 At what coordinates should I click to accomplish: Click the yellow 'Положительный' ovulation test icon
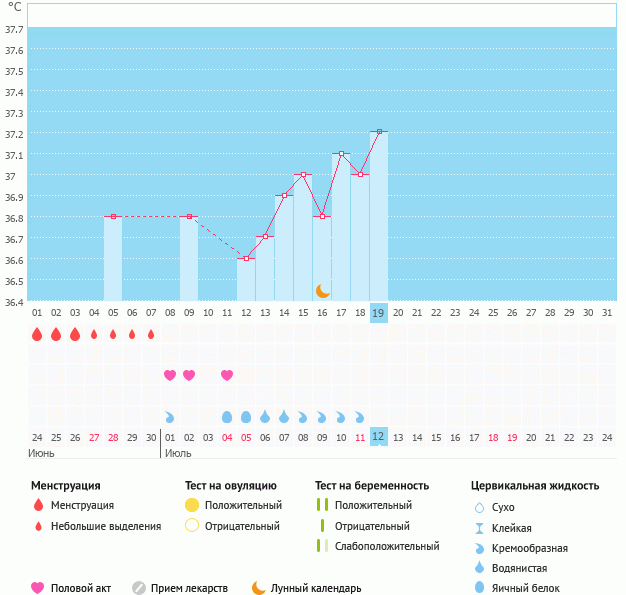(192, 505)
